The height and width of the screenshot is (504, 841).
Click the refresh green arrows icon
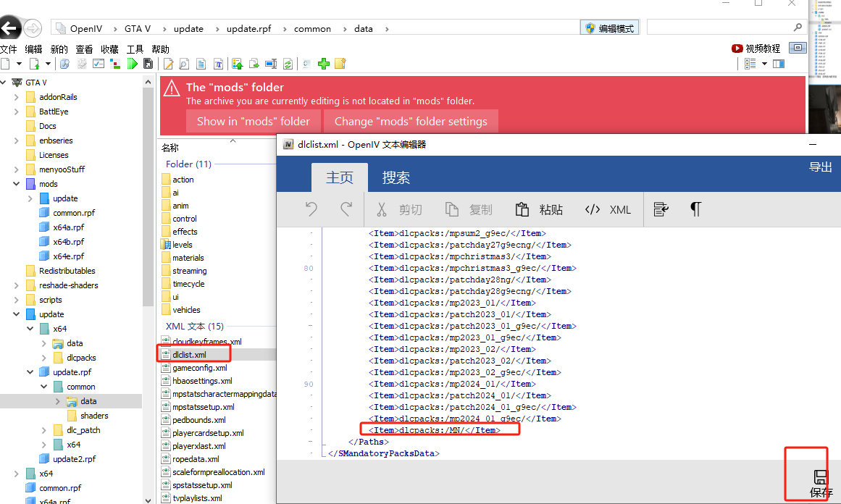pyautogui.click(x=288, y=64)
